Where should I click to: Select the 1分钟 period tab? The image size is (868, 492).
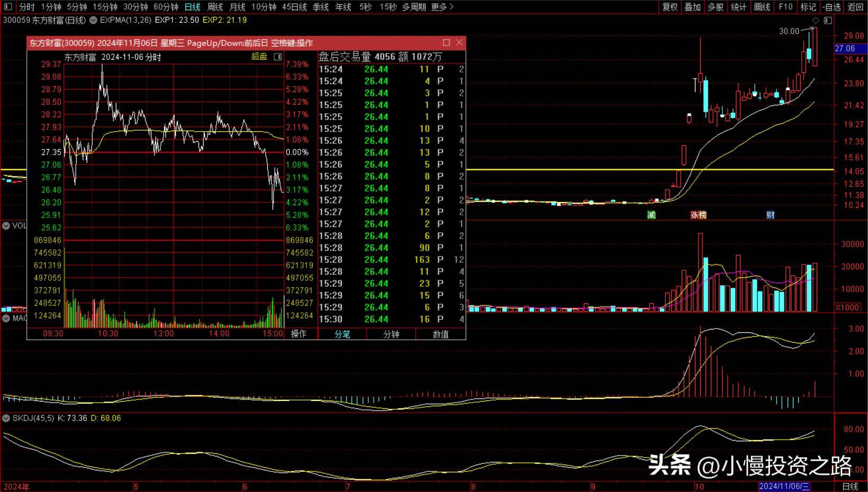point(51,7)
